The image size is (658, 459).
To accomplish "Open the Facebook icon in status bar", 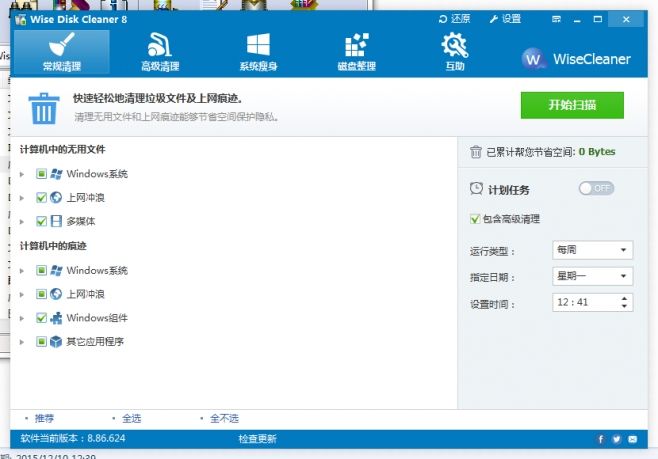I will (601, 439).
